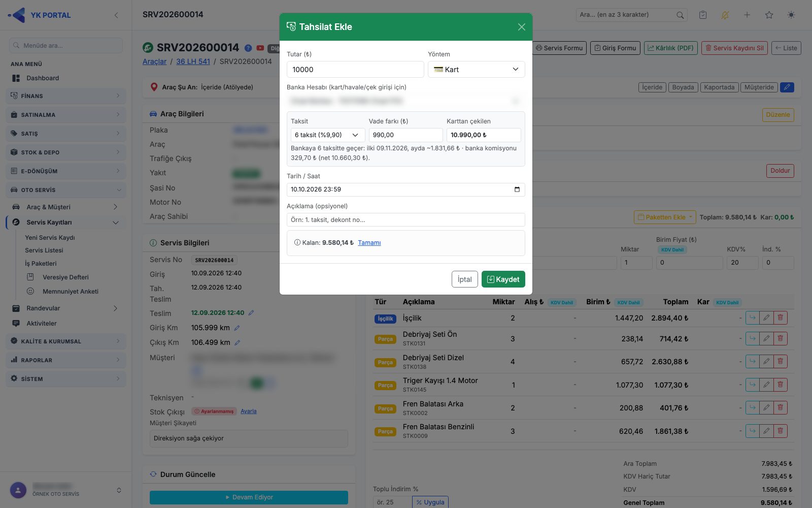The image size is (812, 508).
Task: Expand the Finans menu
Action: point(66,96)
